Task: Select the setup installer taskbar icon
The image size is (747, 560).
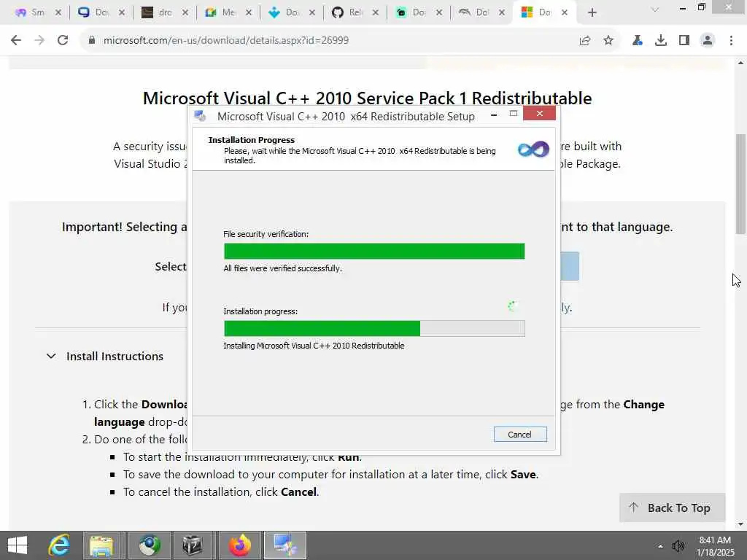Action: click(x=285, y=545)
